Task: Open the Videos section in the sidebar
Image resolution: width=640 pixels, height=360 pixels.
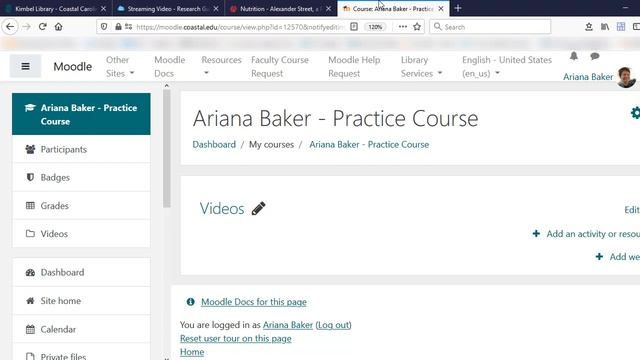Action: click(x=81, y=234)
